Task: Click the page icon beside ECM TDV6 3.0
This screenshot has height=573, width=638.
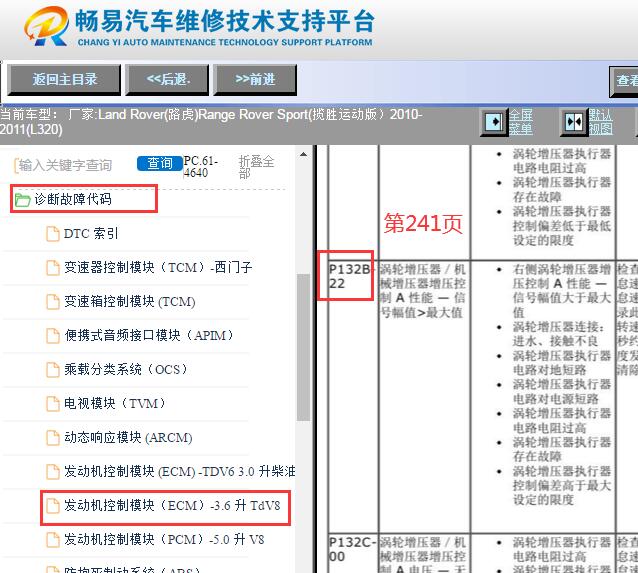Action: point(52,472)
